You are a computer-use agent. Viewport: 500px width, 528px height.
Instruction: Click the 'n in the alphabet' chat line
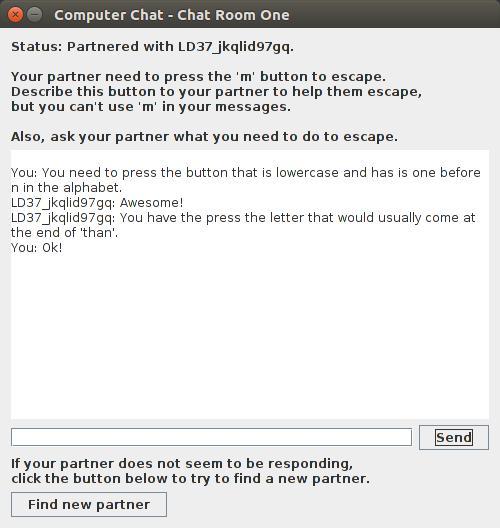(67, 188)
